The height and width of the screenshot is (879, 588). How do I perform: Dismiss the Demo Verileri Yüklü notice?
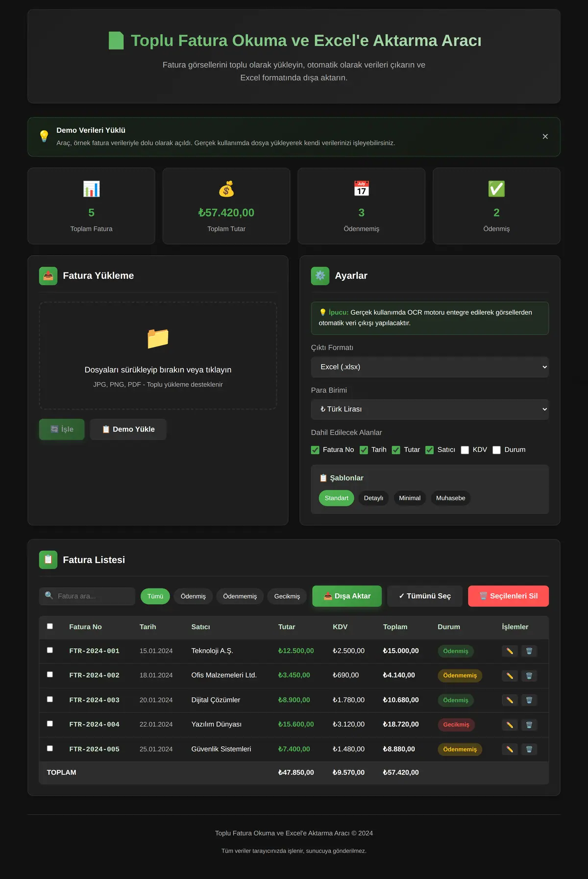click(x=545, y=137)
